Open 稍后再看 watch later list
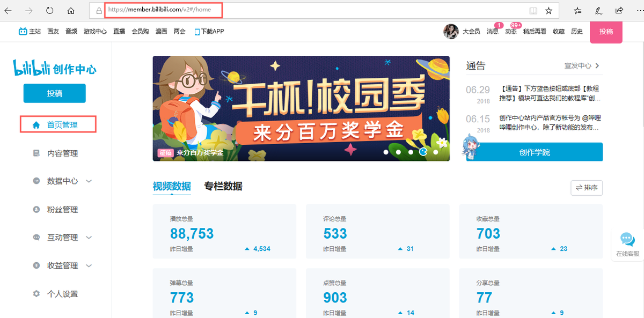 [535, 32]
